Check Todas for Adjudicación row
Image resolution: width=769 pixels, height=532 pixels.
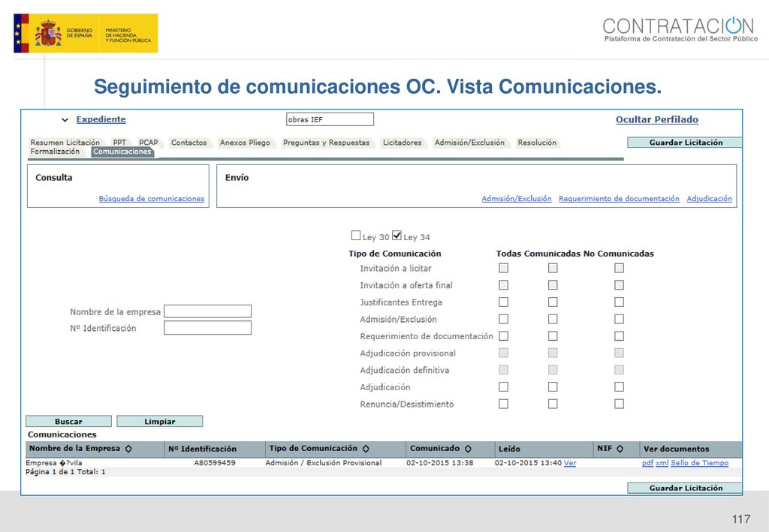tap(504, 387)
